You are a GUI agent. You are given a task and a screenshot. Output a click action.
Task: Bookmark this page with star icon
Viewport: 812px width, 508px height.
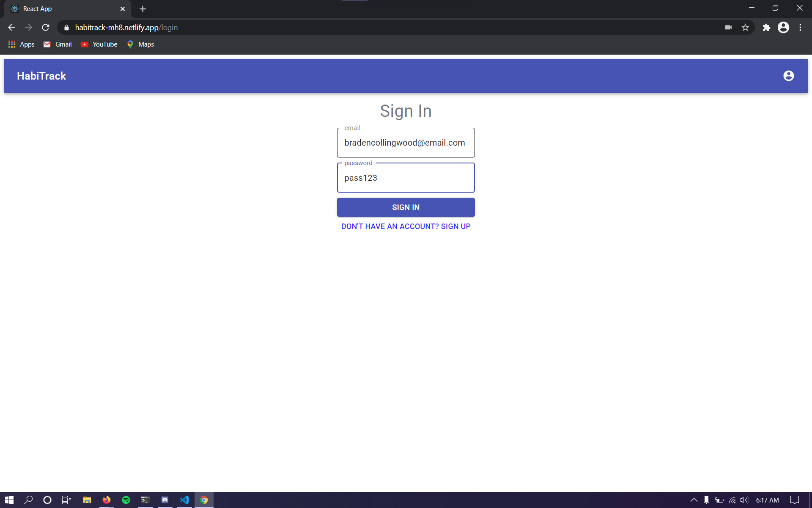tap(745, 28)
